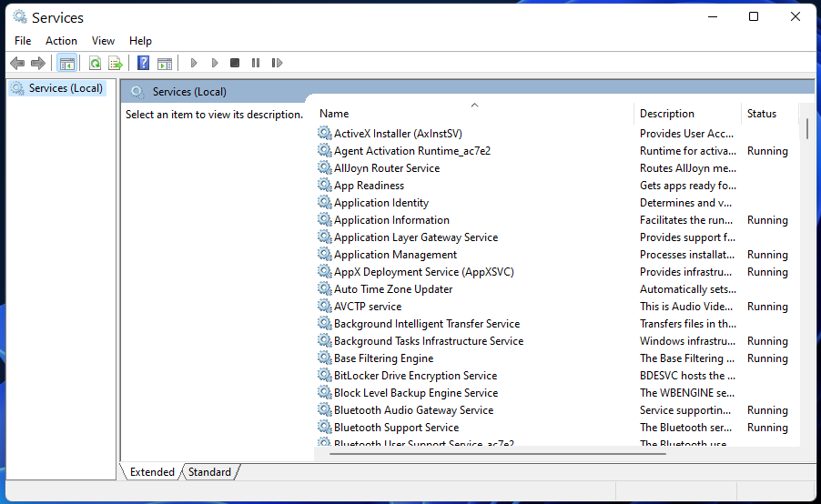Switch to the Extended tab
Viewport: 821px width, 504px height.
tap(152, 472)
